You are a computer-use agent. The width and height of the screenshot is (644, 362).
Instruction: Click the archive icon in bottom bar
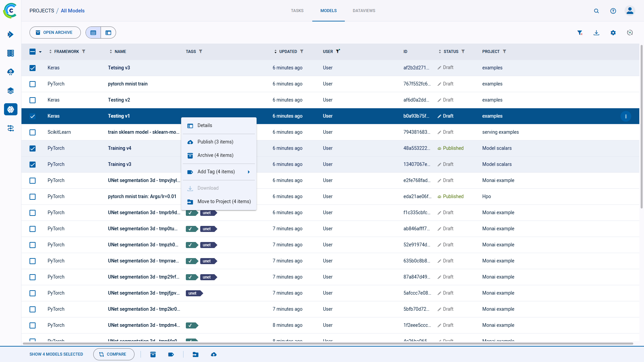tap(153, 354)
